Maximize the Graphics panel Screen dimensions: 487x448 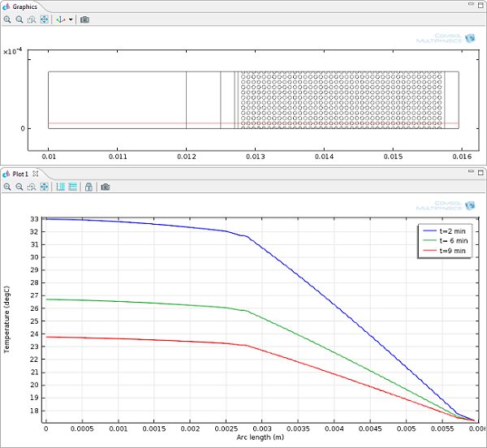(x=481, y=6)
